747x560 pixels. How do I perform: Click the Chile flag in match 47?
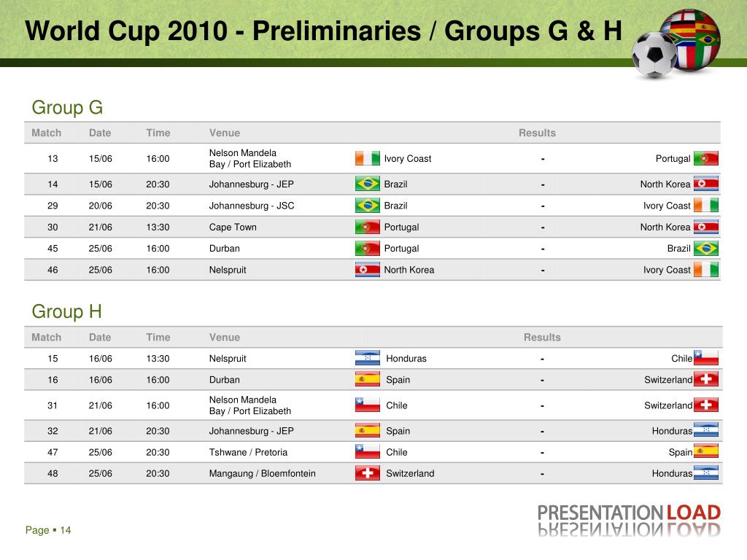point(368,452)
